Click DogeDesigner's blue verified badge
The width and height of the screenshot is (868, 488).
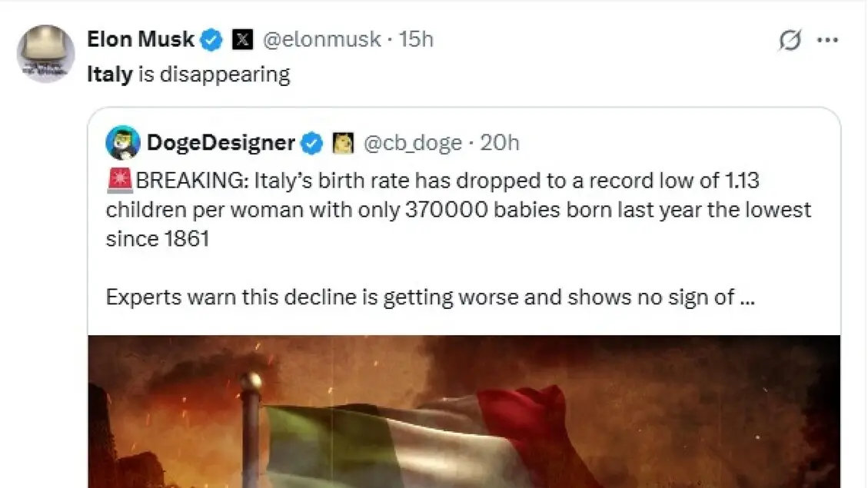pyautogui.click(x=311, y=143)
